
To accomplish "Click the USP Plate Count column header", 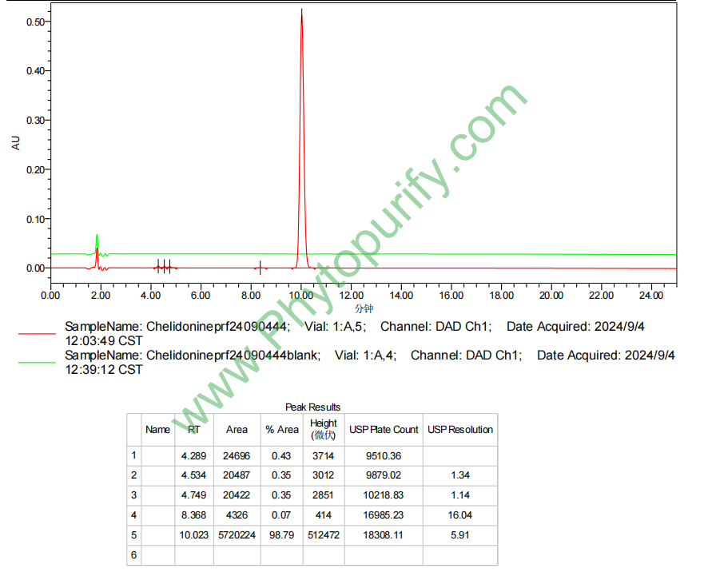I will click(x=384, y=430).
